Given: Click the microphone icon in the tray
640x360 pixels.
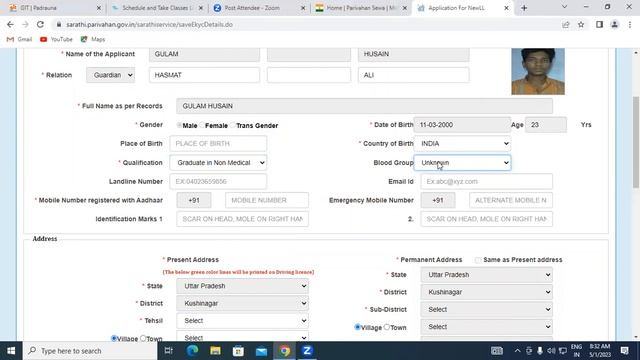Looking at the screenshot, I should [540, 351].
